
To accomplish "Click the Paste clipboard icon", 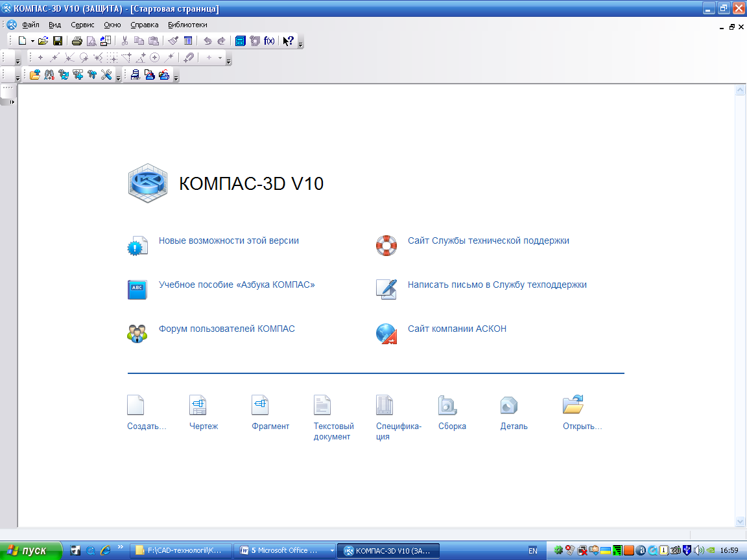I will click(154, 41).
